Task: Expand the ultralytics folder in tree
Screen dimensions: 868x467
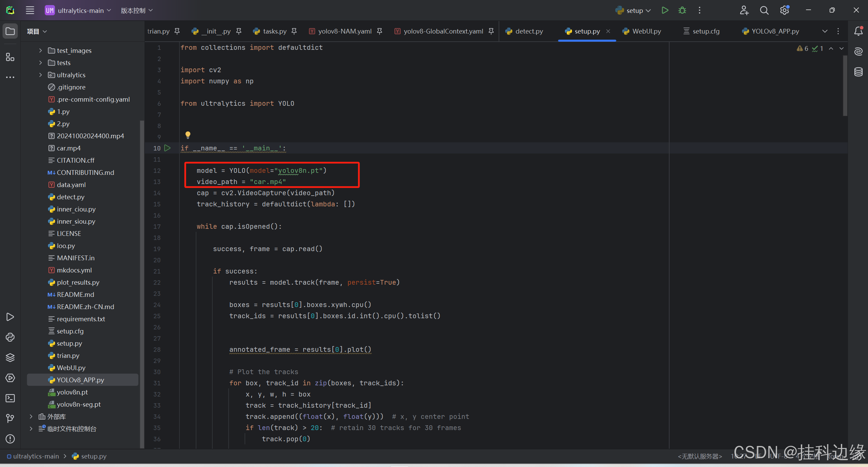Action: (40, 75)
